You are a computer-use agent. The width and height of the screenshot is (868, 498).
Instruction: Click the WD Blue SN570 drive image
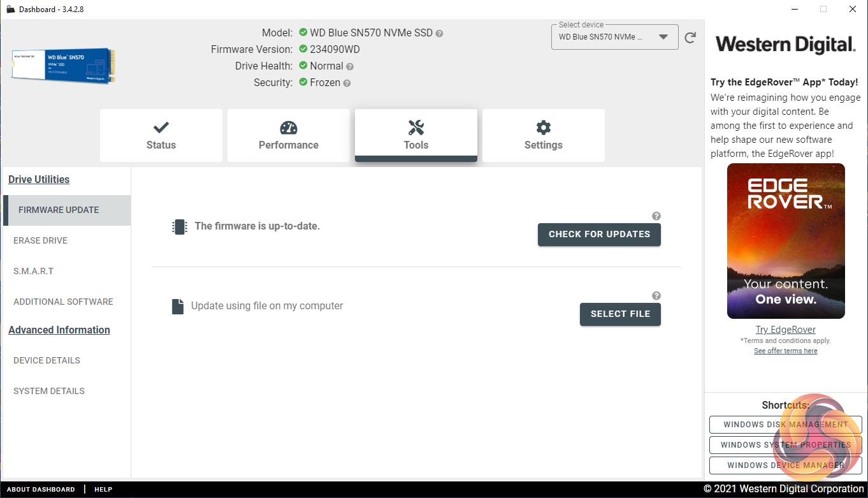click(x=63, y=66)
